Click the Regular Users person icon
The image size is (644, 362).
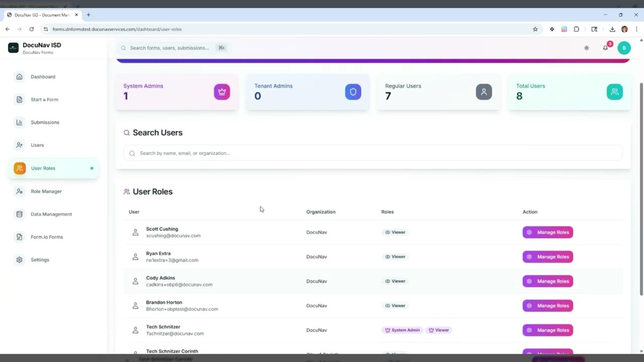tap(484, 92)
